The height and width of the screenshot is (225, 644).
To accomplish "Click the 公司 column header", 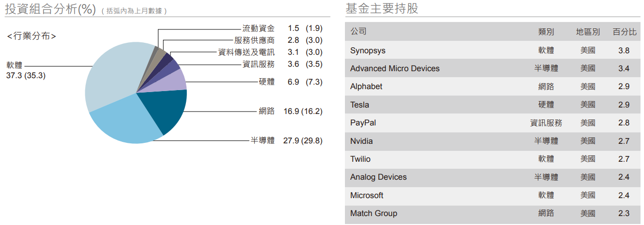I will click(x=358, y=31).
